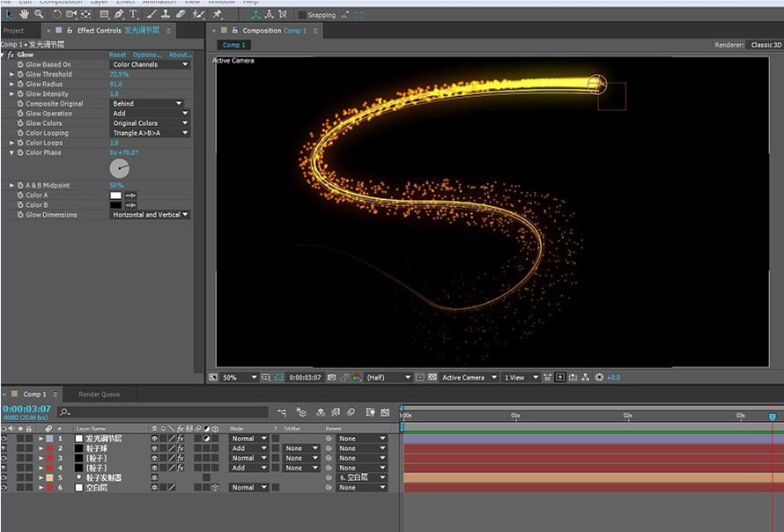Screen dimensions: 784x532
Task: Select the Type text tool
Action: [133, 14]
